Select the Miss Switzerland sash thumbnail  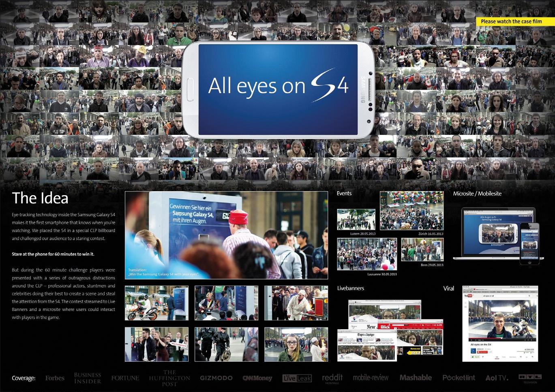(156, 344)
